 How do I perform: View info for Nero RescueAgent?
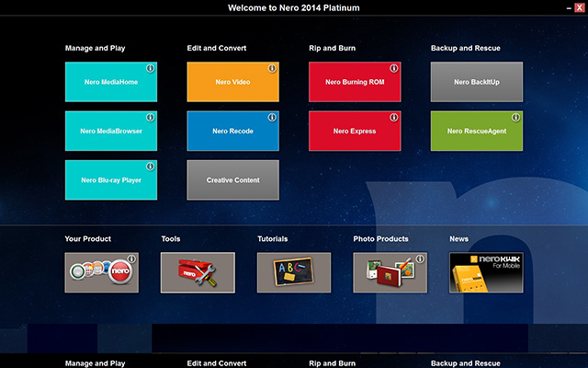(515, 118)
